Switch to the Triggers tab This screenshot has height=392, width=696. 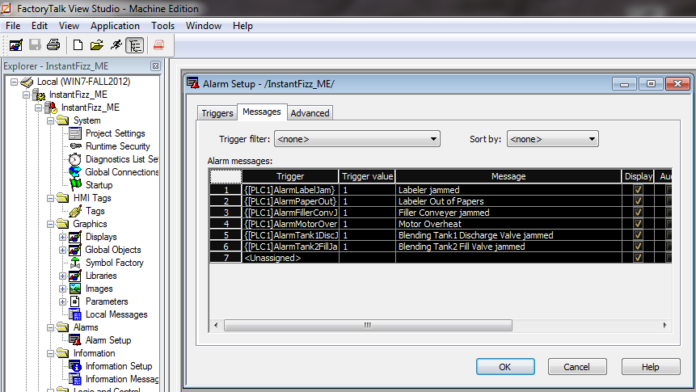point(217,113)
